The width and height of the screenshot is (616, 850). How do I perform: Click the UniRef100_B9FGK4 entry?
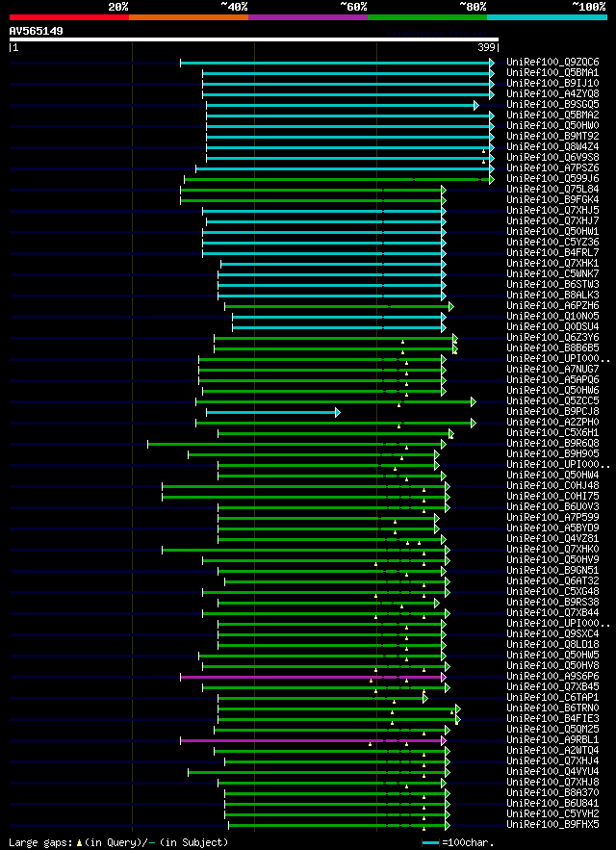553,200
